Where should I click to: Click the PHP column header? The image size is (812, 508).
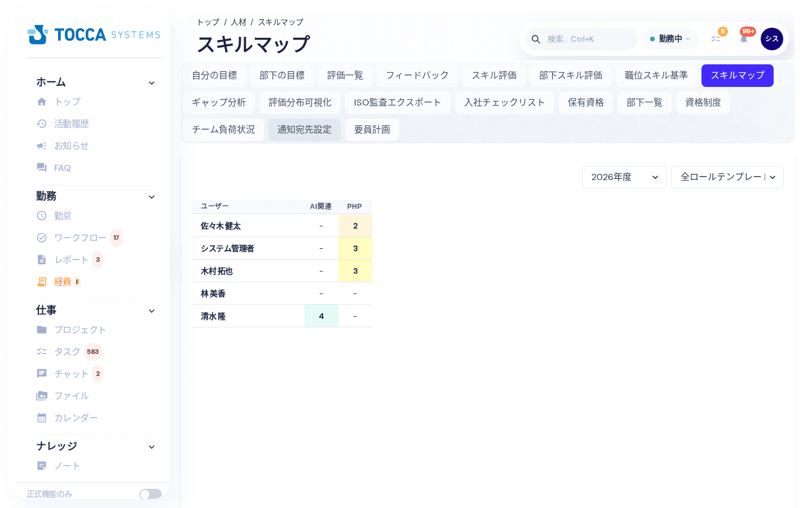355,207
